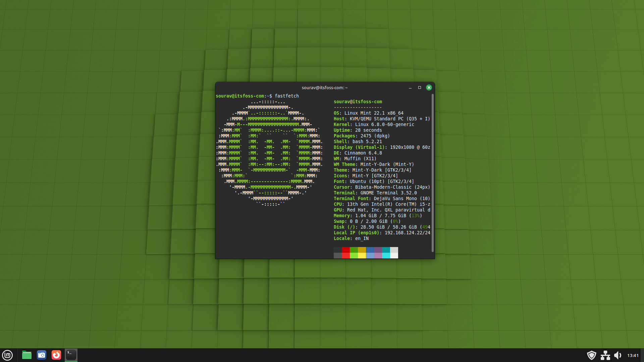Click the clock showing 13:41
This screenshot has height=362, width=644.
632,355
